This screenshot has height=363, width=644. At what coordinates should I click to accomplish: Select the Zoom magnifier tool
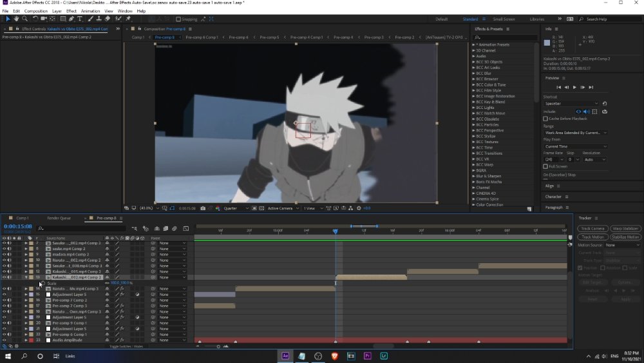click(x=24, y=19)
